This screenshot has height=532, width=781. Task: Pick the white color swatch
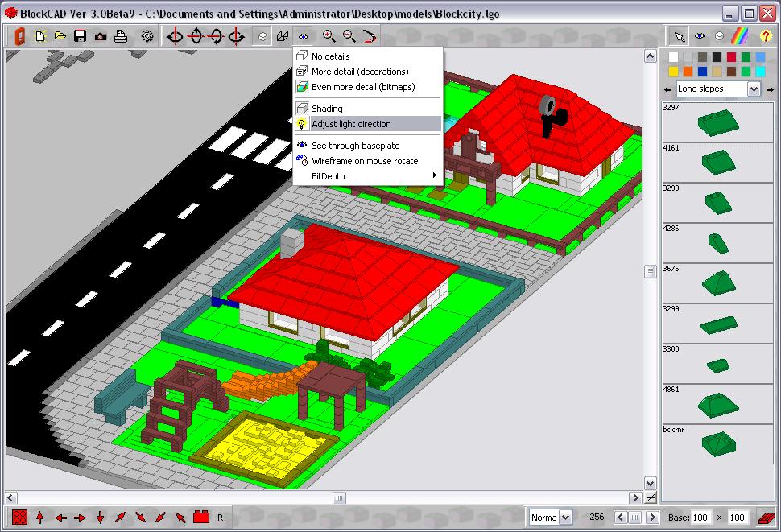click(x=673, y=57)
